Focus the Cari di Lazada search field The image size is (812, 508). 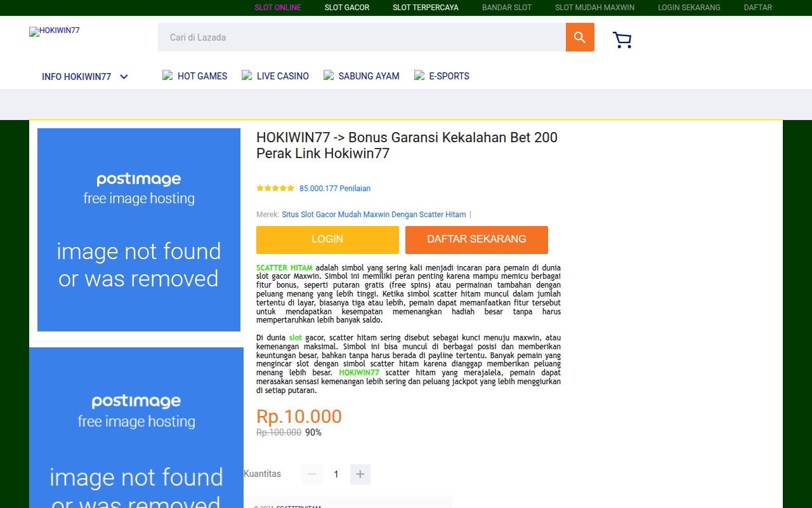[x=362, y=37]
